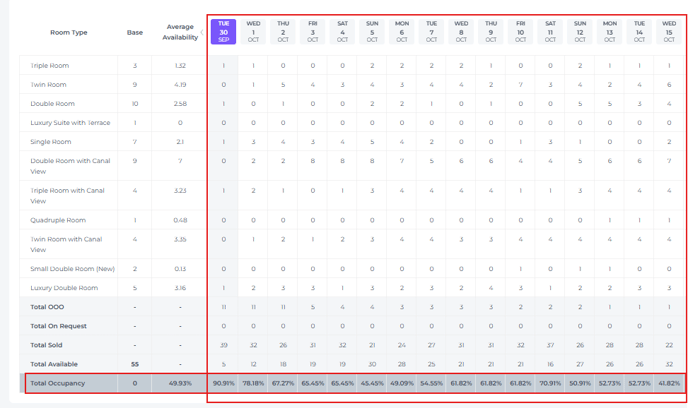Select the highlighted TUE 30 SEP date column
This screenshot has height=408, width=688.
(x=224, y=31)
